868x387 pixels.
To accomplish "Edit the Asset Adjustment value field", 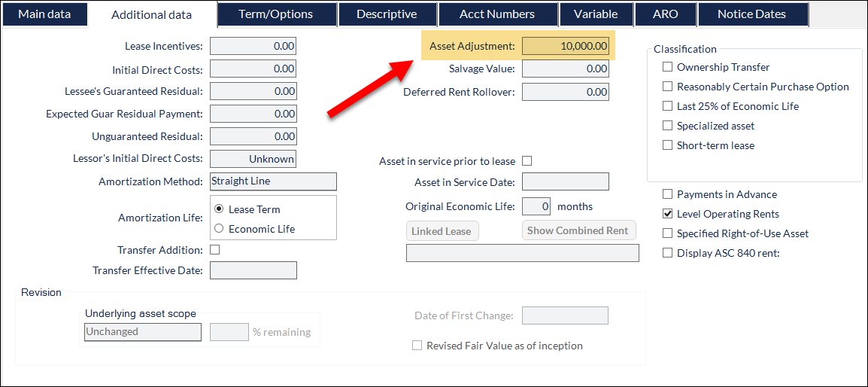I will click(566, 46).
